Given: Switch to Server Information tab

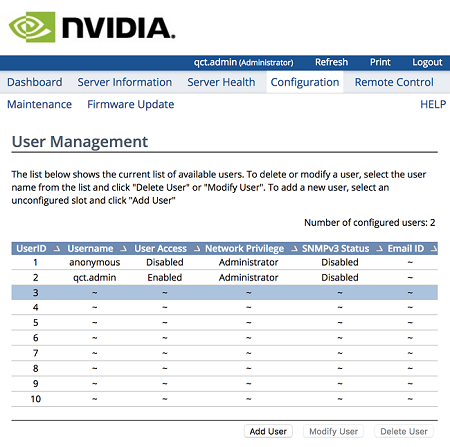Looking at the screenshot, I should [125, 82].
